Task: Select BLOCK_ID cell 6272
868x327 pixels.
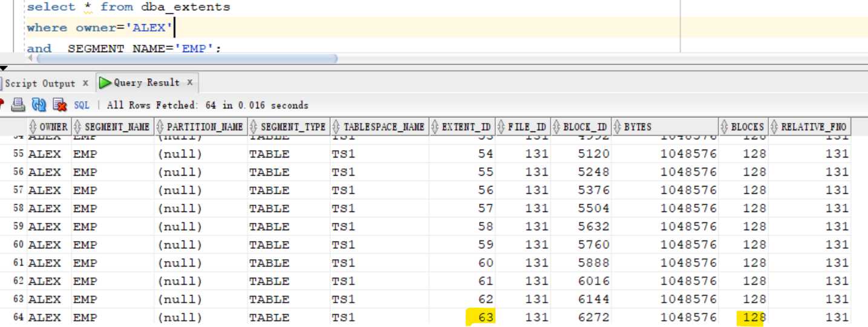Action: click(x=581, y=317)
